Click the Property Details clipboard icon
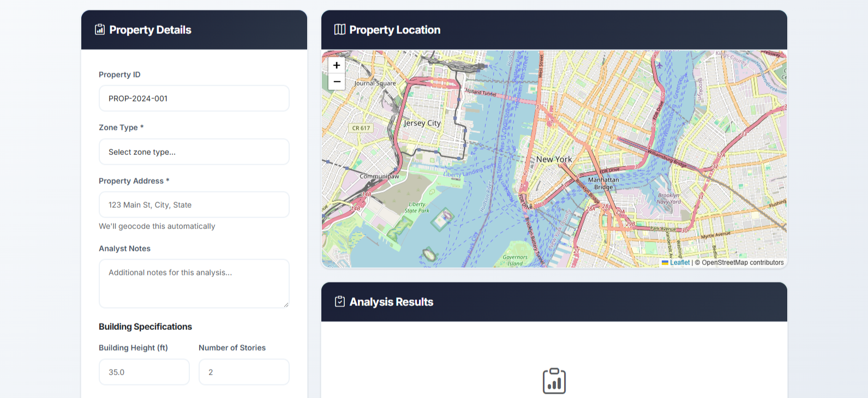This screenshot has width=868, height=398. (100, 29)
